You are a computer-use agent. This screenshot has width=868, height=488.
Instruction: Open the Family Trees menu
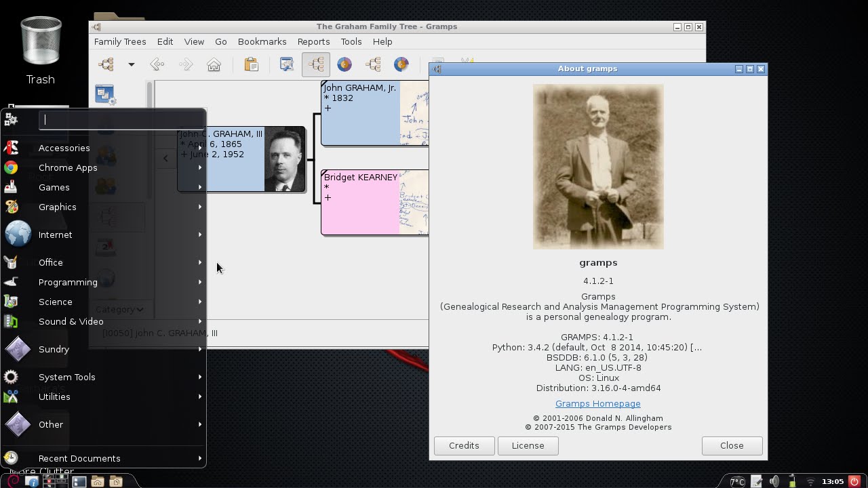120,41
